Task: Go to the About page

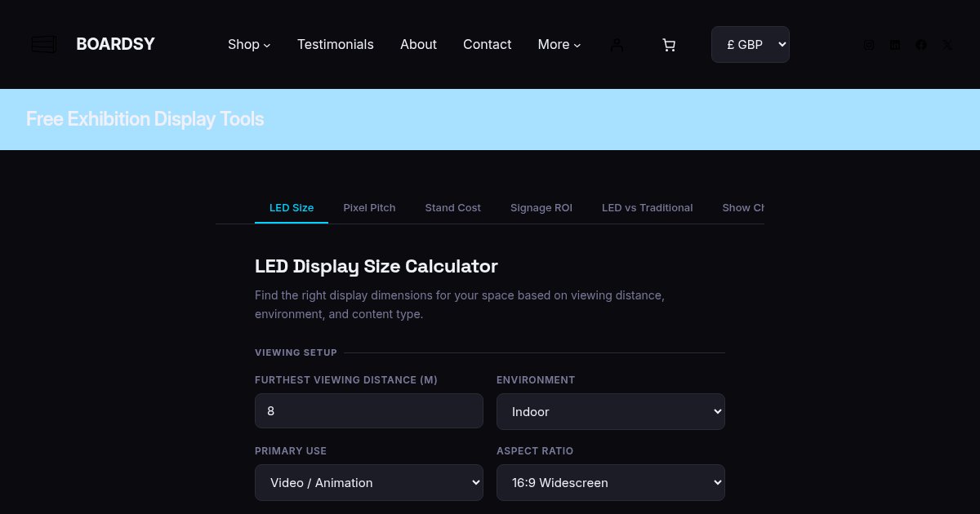Action: tap(418, 44)
